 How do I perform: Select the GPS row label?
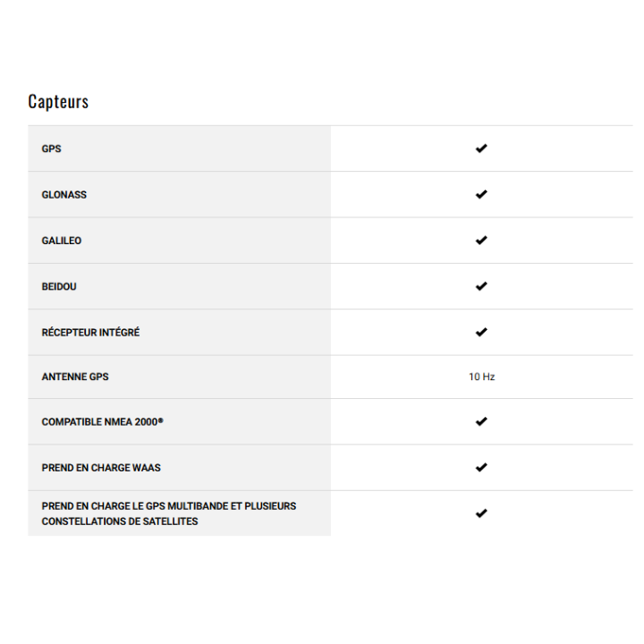click(52, 148)
